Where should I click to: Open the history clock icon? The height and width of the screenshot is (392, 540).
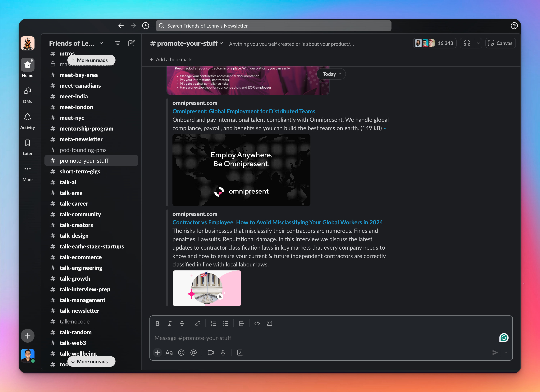[x=146, y=26]
